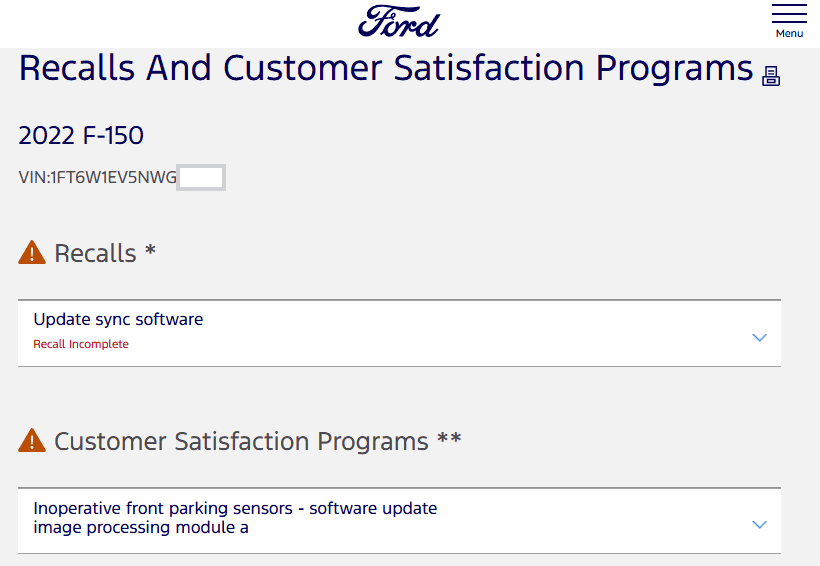Click the "2022 F-150" vehicle heading
The height and width of the screenshot is (566, 820).
(81, 136)
